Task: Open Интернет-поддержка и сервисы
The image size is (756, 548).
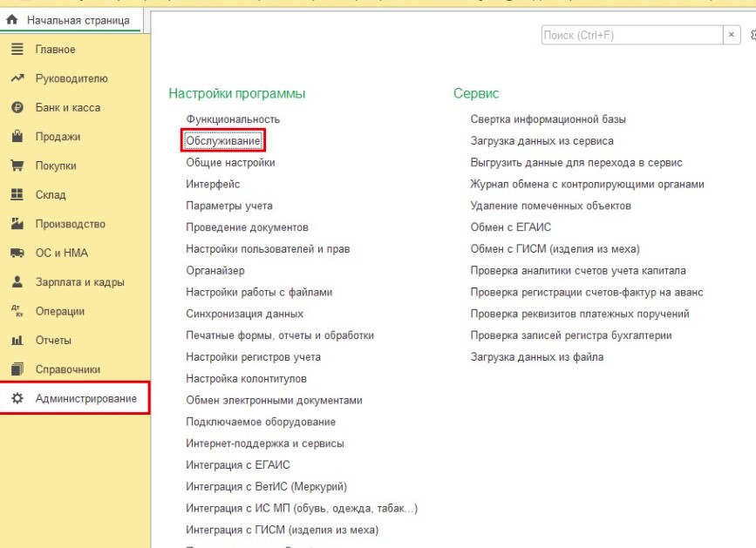Action: pos(265,443)
